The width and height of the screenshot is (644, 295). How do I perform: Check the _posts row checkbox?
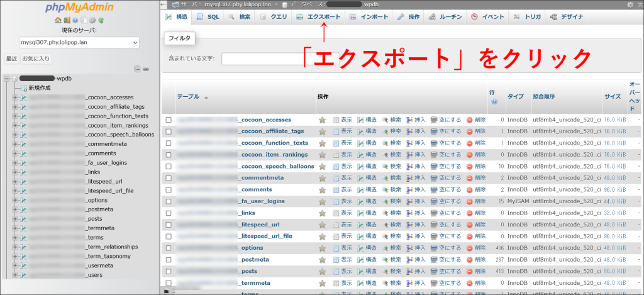(169, 271)
